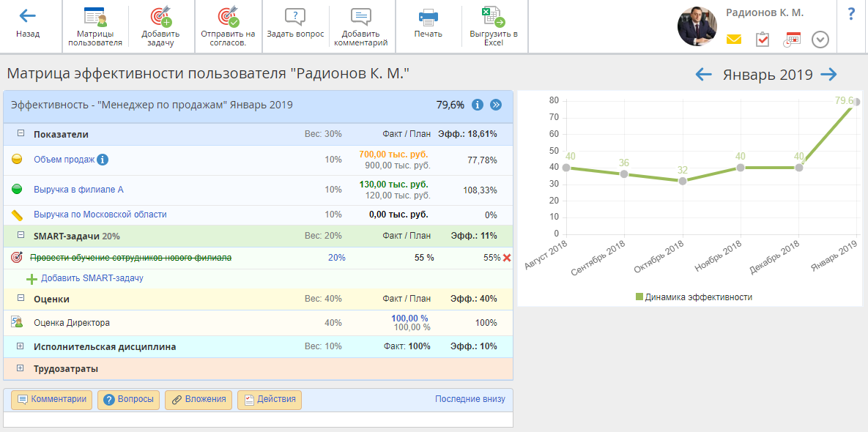
Task: Switch to the Вложения tab
Action: coord(199,400)
